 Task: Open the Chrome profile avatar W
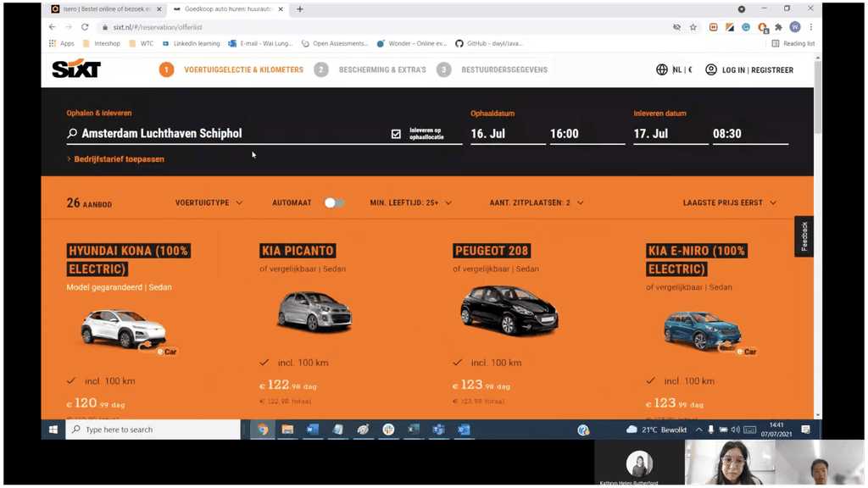795,27
